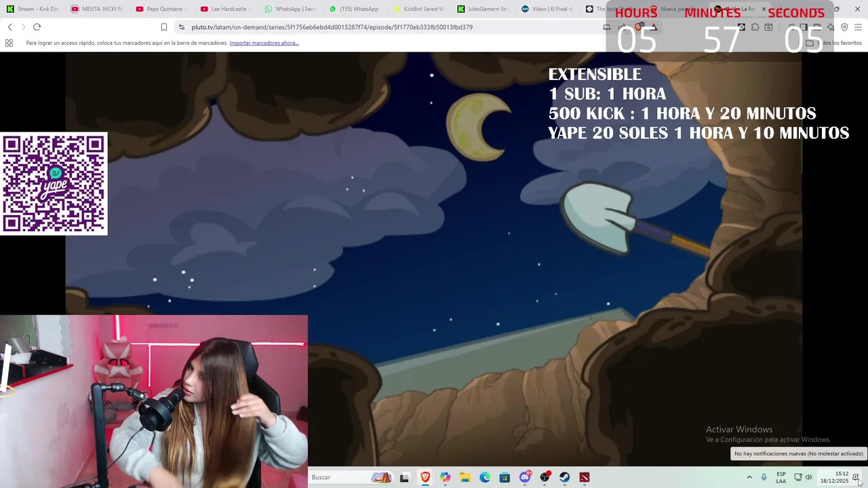Image resolution: width=868 pixels, height=488 pixels.
Task: Select the Yape QR code overlay
Action: tap(54, 184)
